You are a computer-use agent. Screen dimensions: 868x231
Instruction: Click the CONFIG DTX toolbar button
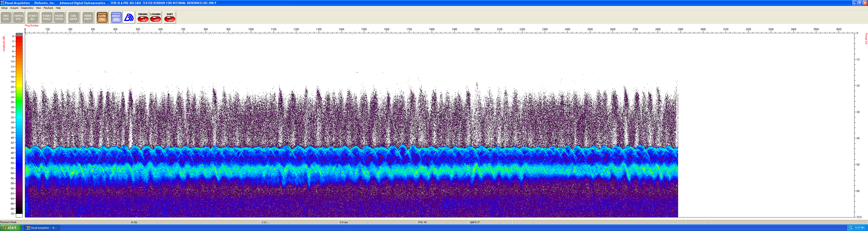point(19,18)
